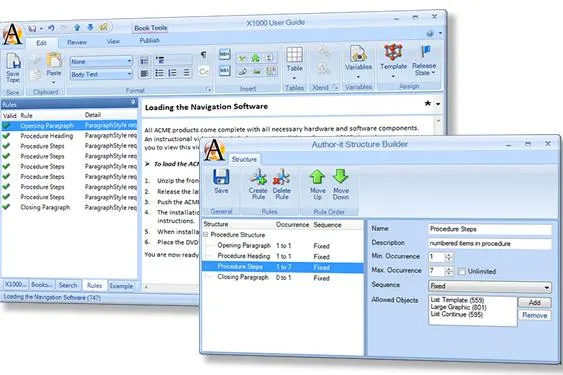
Task: Collapse the Procedure Structure tree node
Action: [206, 235]
